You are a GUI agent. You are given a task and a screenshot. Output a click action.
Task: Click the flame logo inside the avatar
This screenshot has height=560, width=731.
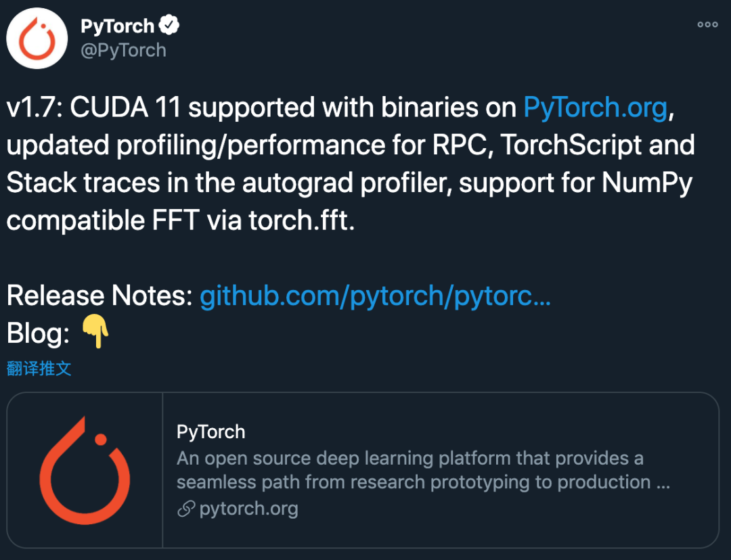[x=37, y=39]
